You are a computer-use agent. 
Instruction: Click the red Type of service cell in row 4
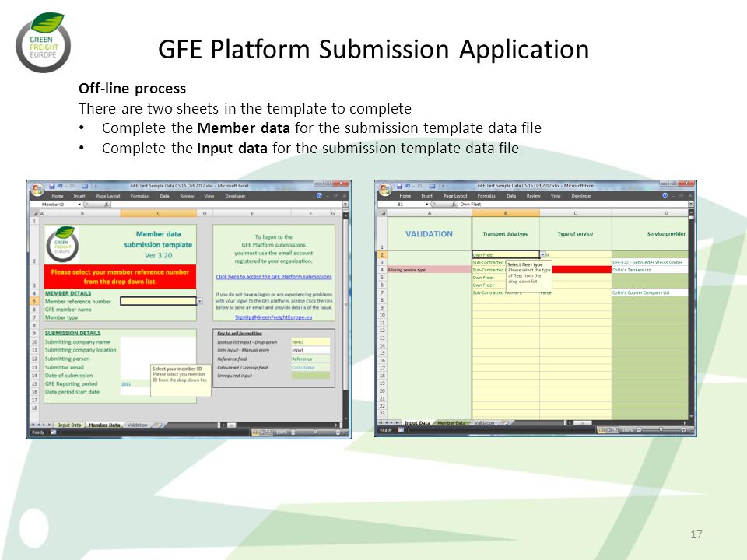point(581,270)
